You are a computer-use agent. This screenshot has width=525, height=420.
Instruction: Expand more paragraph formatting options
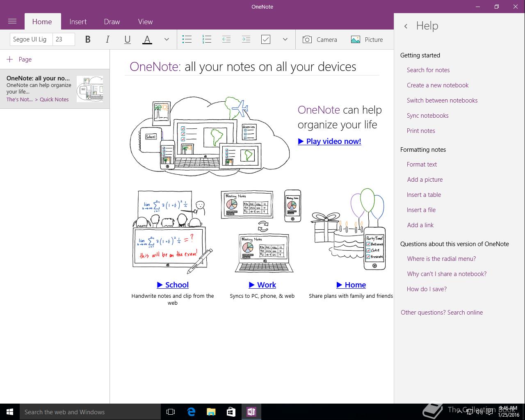285,39
